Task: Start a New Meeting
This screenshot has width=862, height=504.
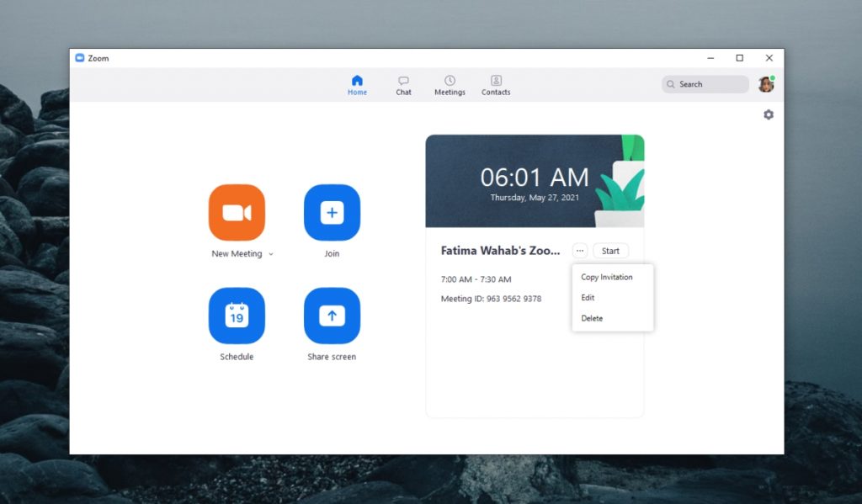Action: pos(237,212)
